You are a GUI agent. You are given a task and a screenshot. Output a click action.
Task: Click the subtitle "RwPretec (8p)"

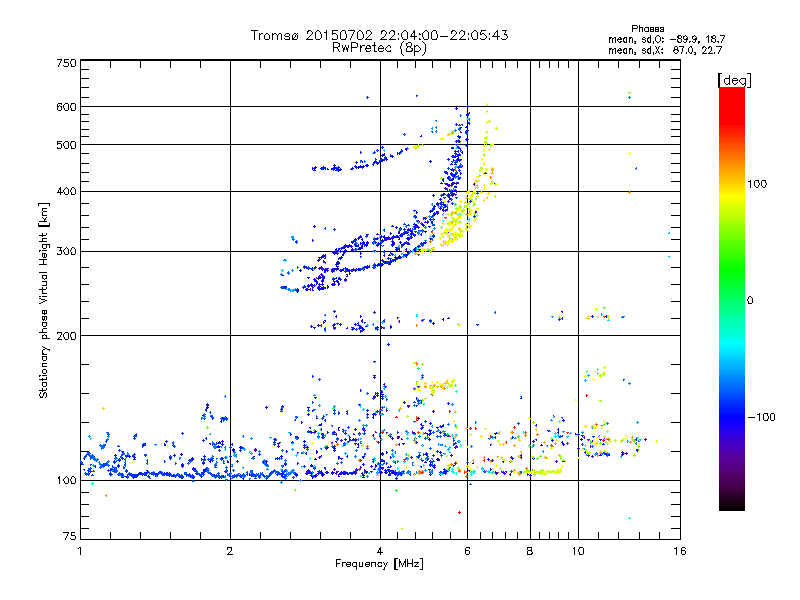[x=379, y=48]
